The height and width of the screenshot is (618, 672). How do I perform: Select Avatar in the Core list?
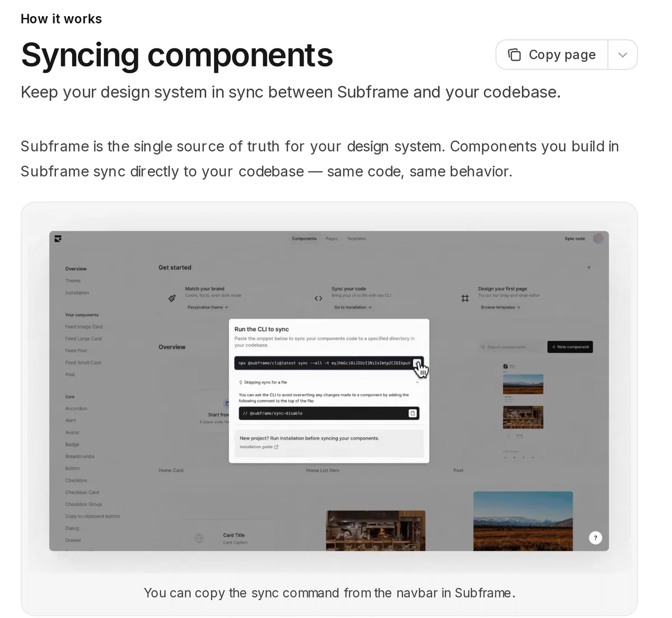click(72, 433)
